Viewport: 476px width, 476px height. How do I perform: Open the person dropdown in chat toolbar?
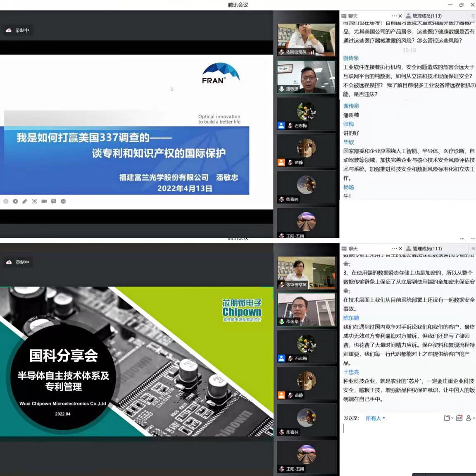470,418
